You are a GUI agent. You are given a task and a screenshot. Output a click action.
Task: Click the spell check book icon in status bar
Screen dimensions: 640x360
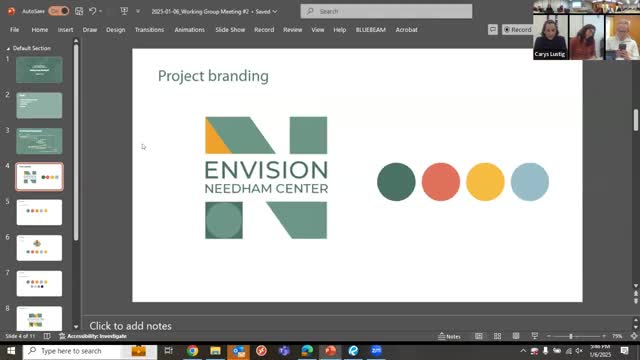point(47,336)
